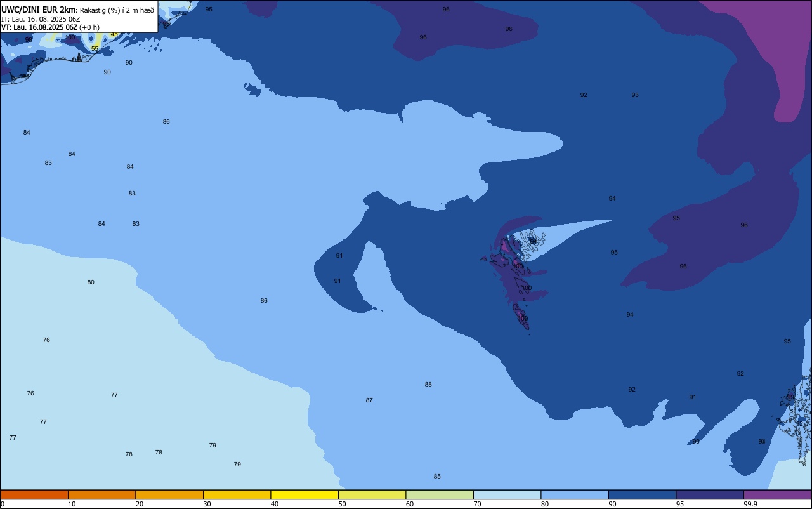
Task: Click the 'IT: Lau. 16. 08. 2025 06Z' line
Action: click(41, 19)
